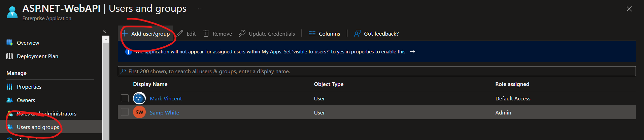Click the Default Access role cell
This screenshot has width=644, height=140.
coord(513,98)
